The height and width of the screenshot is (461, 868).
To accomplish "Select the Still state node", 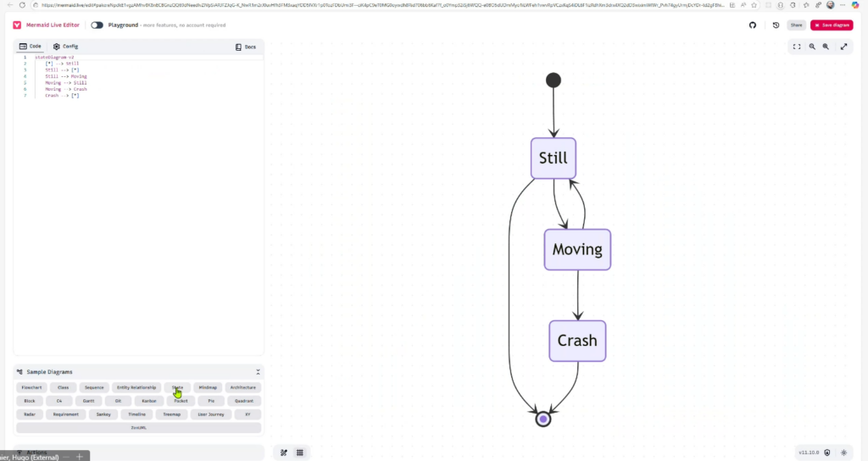I will 553,158.
